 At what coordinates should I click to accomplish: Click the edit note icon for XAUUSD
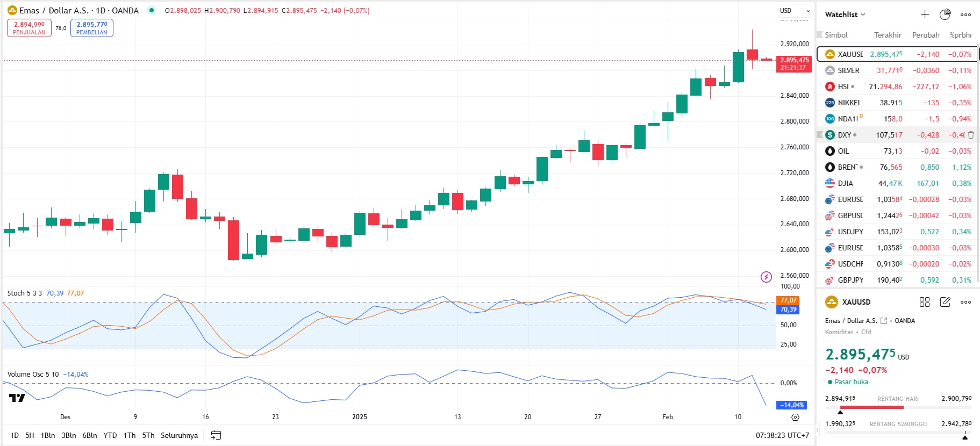(x=945, y=302)
